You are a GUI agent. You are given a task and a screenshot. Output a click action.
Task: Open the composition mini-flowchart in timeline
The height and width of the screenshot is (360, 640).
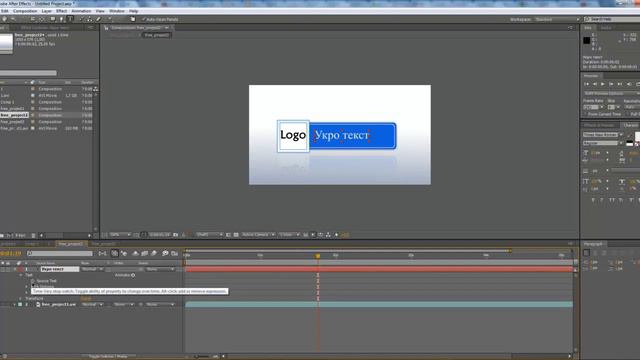(102, 253)
